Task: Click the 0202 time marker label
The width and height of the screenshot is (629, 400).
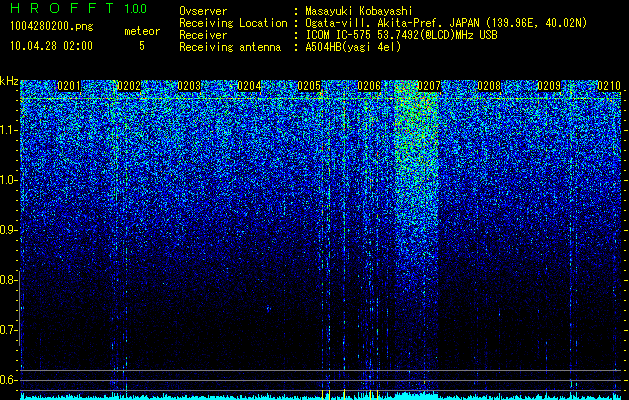Action: click(x=129, y=86)
